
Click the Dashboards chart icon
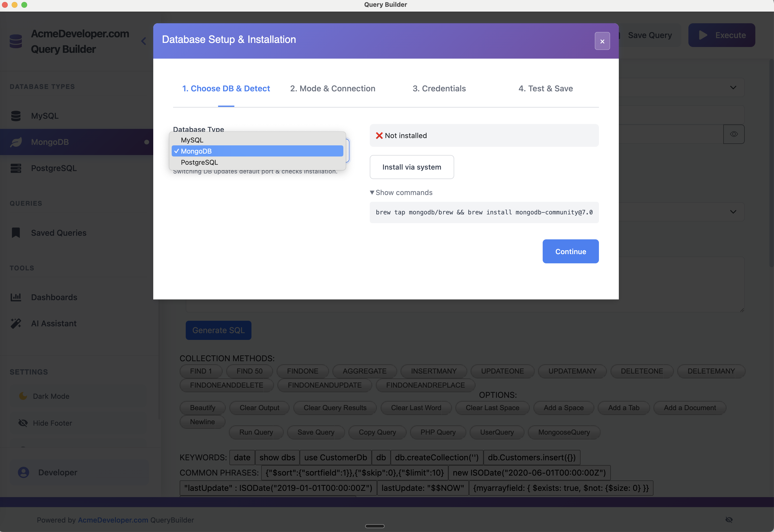[16, 297]
